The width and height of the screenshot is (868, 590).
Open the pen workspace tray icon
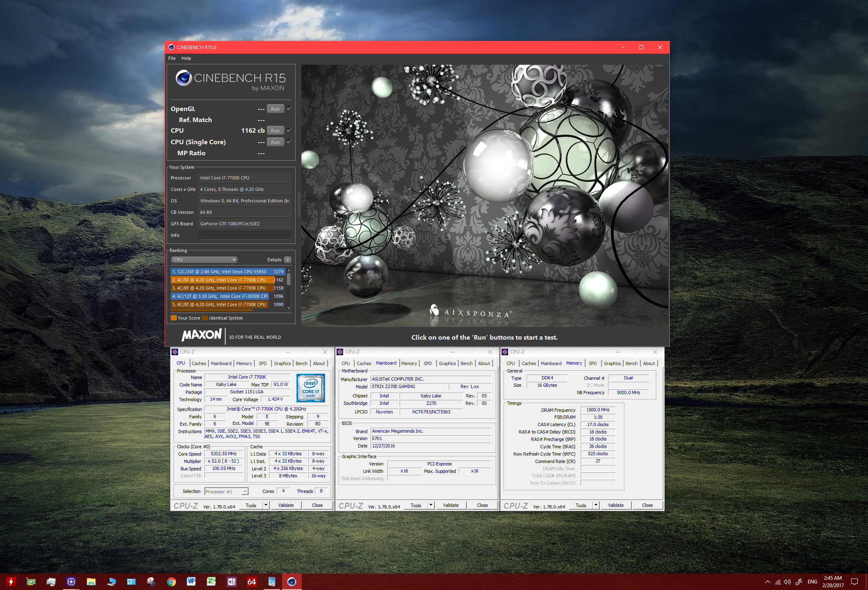pos(799,582)
